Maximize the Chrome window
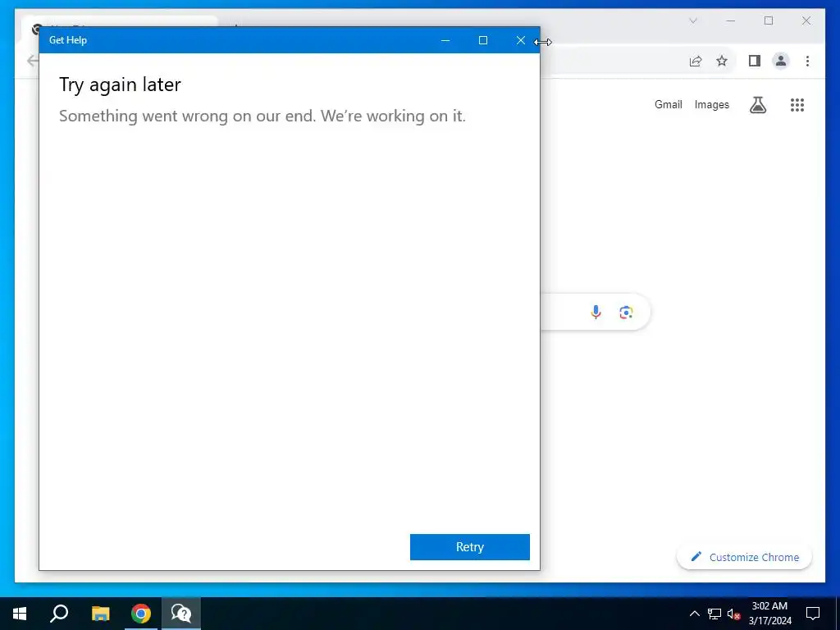The width and height of the screenshot is (840, 630). point(769,21)
